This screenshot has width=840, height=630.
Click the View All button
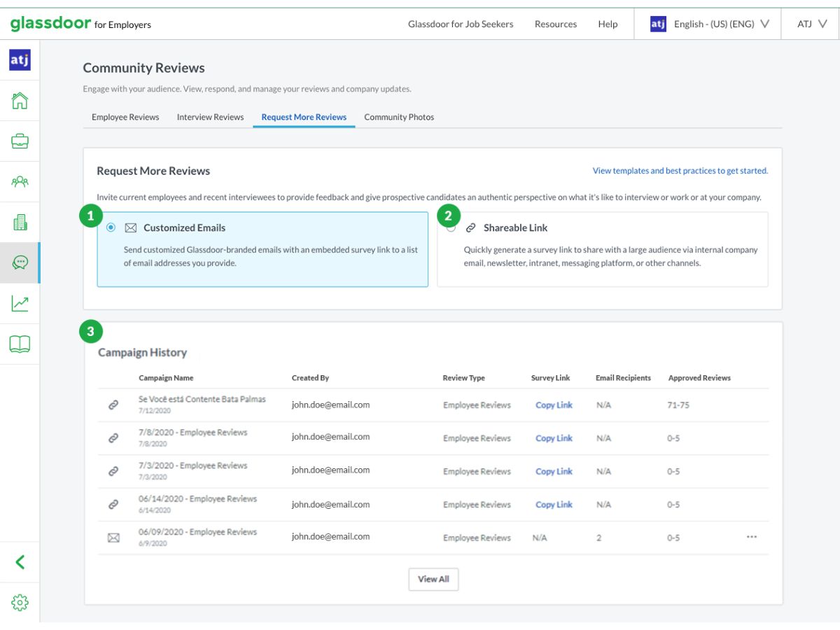coord(433,579)
